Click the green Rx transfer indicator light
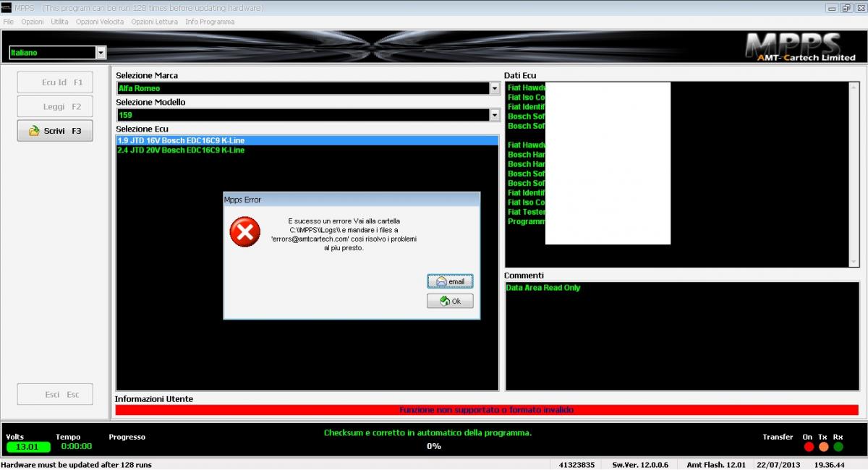The width and height of the screenshot is (868, 470). 838,447
